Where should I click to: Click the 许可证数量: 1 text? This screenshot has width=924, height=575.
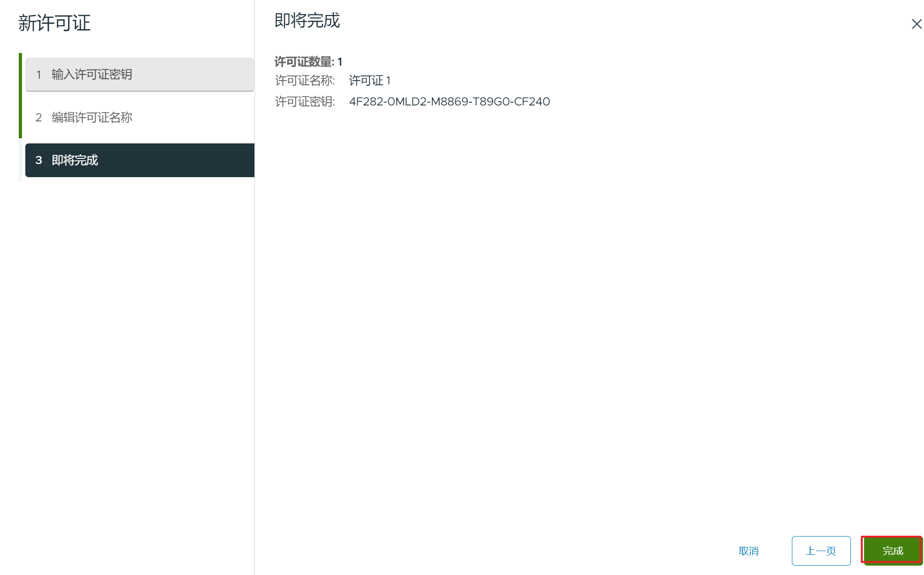click(x=308, y=62)
